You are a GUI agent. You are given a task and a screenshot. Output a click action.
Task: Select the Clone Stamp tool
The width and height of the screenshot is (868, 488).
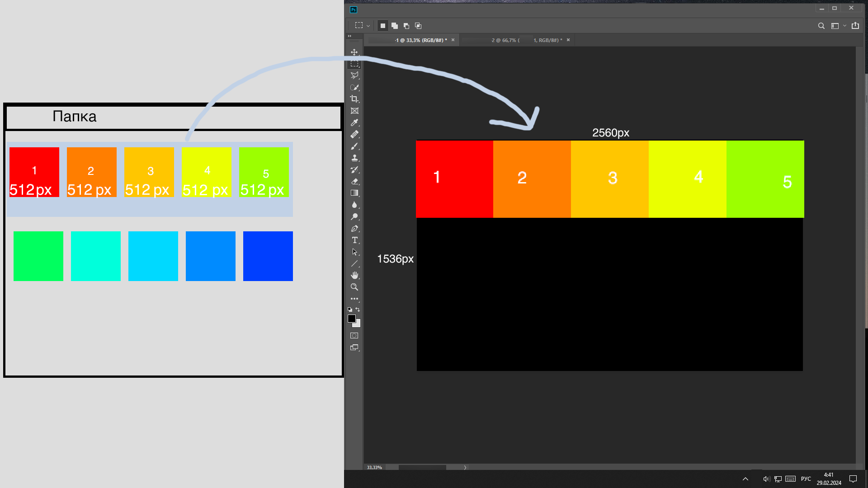pos(354,158)
